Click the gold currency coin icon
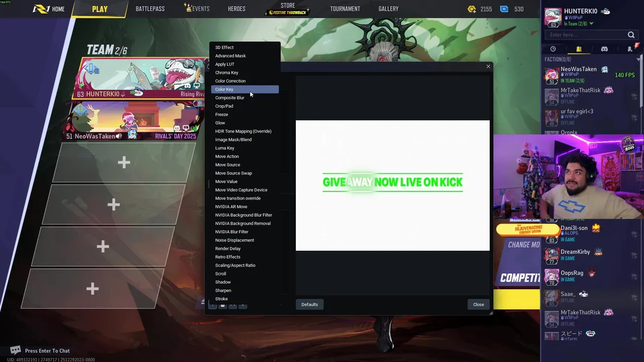Screen dimensions: 644x362 (x=471, y=9)
